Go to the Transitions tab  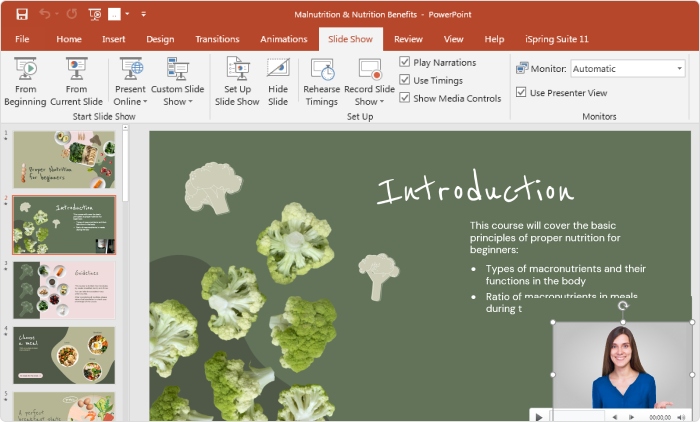pos(217,39)
